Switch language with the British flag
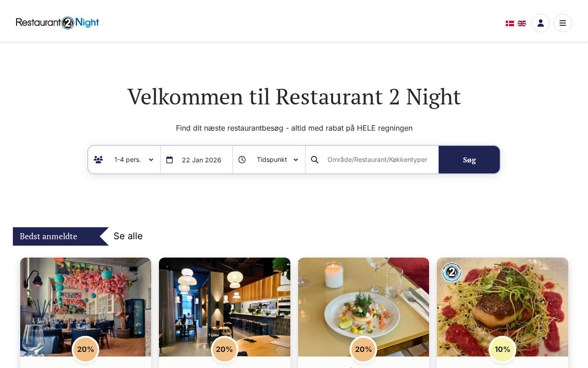The width and height of the screenshot is (588, 368). [522, 23]
